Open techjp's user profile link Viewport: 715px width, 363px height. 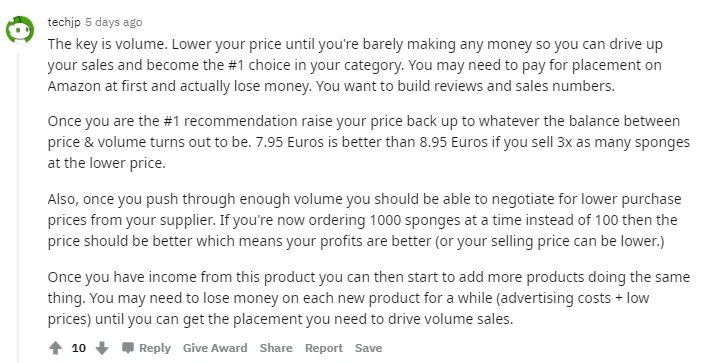coord(64,22)
